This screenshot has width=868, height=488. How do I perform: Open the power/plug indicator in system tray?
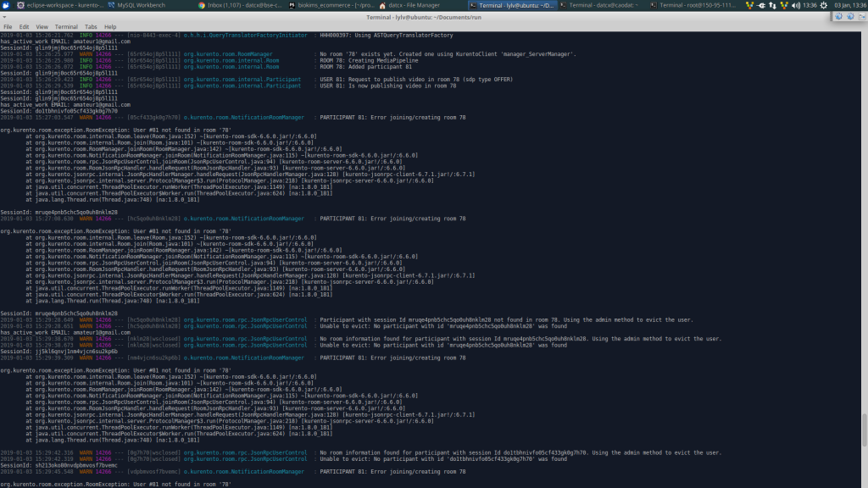(761, 5)
